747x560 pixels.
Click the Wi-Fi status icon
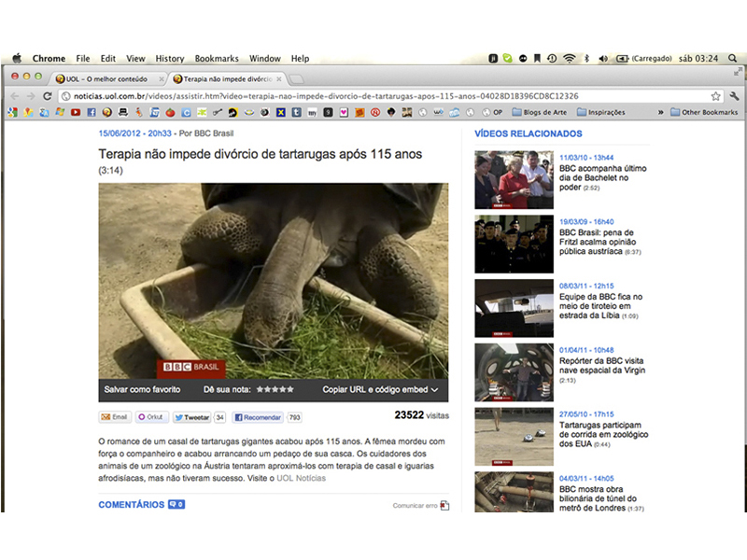pos(570,58)
